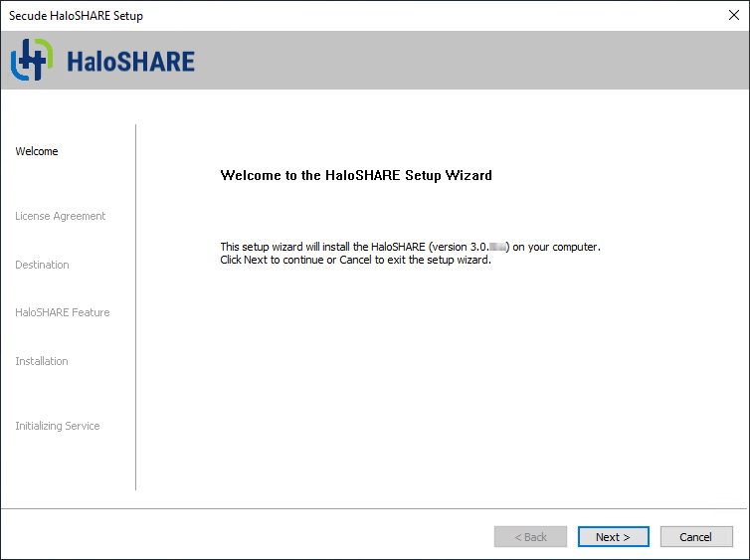Go to the HaloSHARE Feature step

[62, 312]
